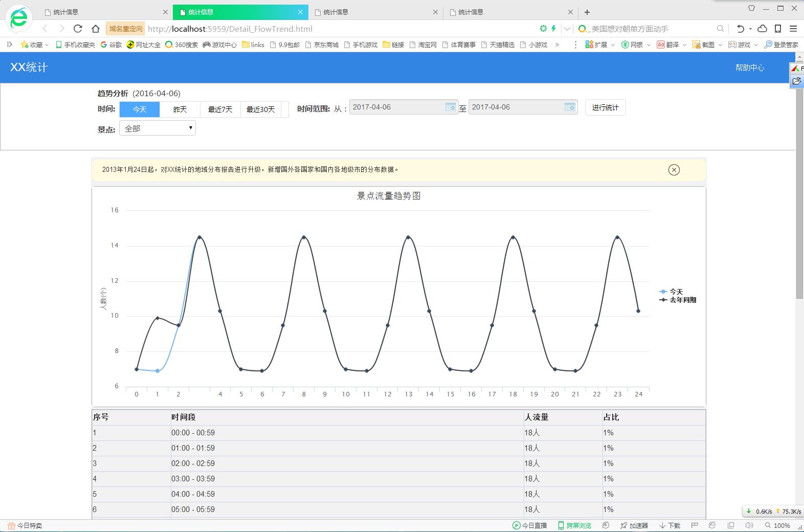The height and width of the screenshot is (532, 804).
Task: Click the browser skin shirt icon
Action: [x=751, y=8]
